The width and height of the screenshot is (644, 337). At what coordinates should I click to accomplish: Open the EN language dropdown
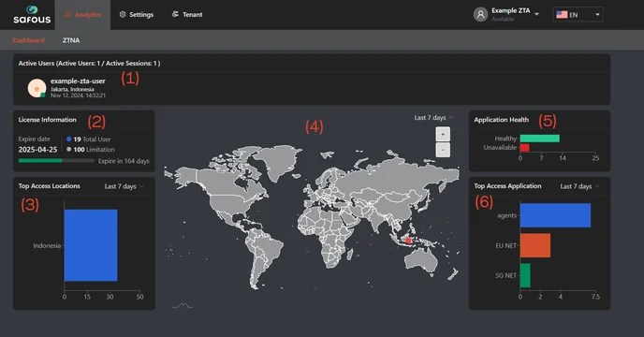578,14
